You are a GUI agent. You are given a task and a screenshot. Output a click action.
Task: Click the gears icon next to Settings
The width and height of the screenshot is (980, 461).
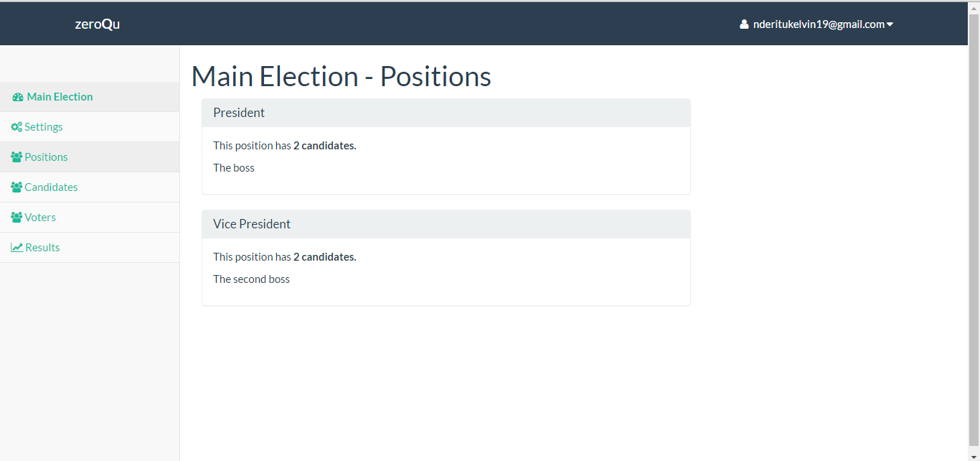tap(17, 127)
